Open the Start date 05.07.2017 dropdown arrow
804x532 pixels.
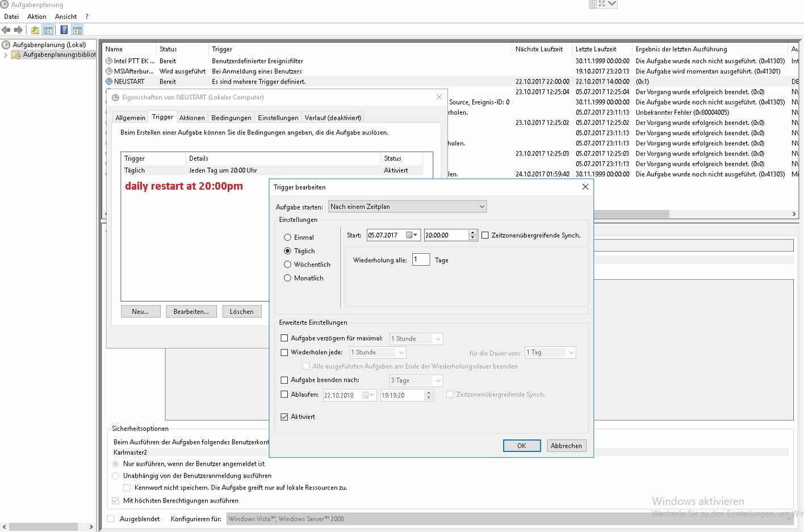(x=416, y=235)
